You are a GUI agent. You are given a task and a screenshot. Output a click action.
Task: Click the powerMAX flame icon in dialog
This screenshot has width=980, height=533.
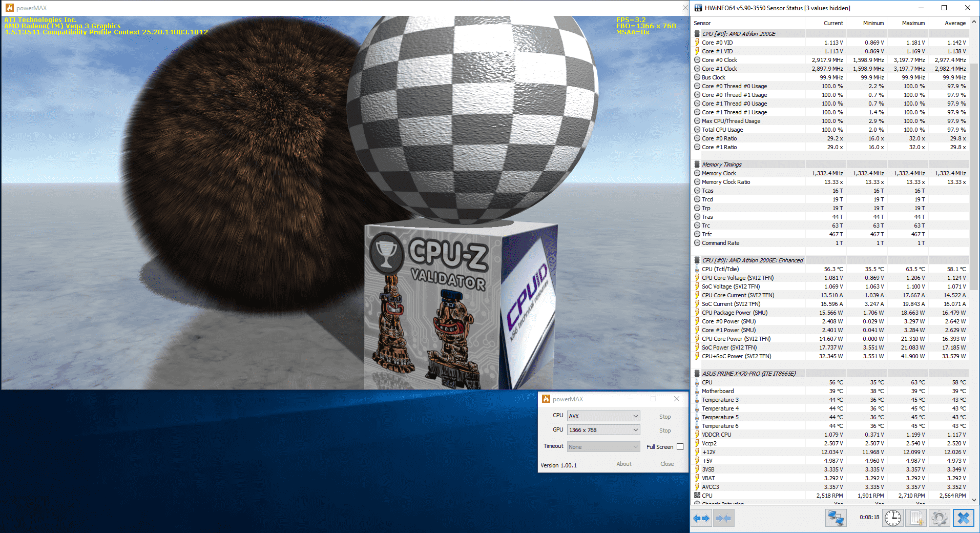click(546, 399)
